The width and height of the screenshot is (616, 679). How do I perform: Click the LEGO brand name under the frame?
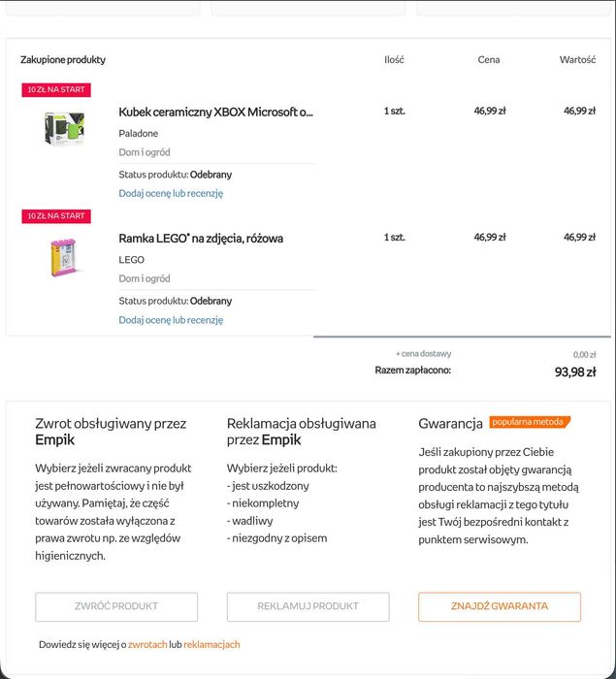(131, 260)
